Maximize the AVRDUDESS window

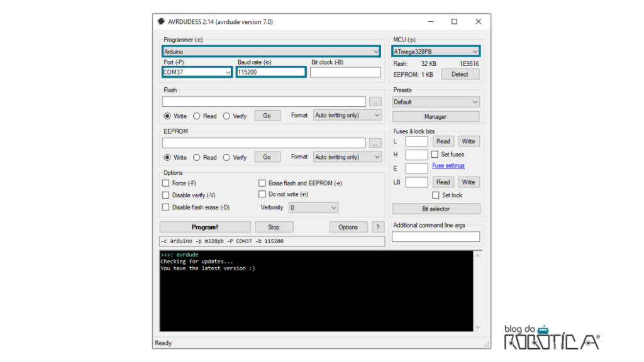click(454, 21)
